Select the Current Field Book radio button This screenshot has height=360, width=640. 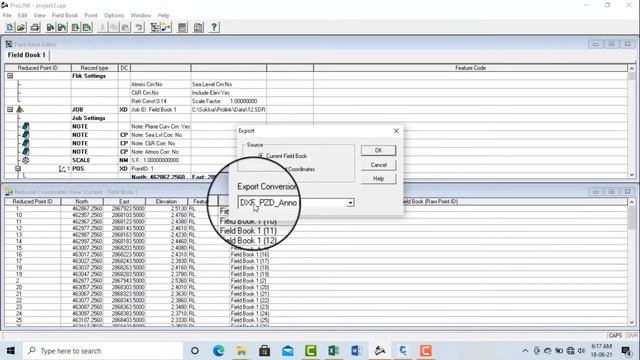point(260,156)
